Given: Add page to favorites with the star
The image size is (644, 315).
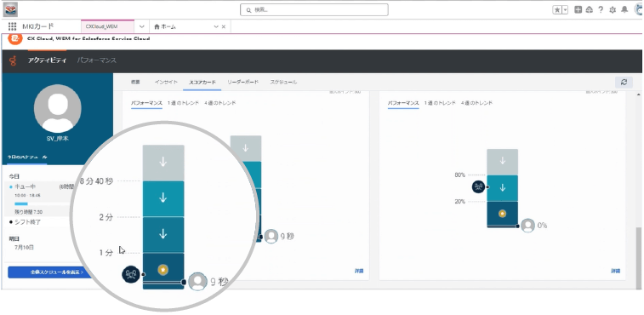Looking at the screenshot, I should pyautogui.click(x=557, y=10).
